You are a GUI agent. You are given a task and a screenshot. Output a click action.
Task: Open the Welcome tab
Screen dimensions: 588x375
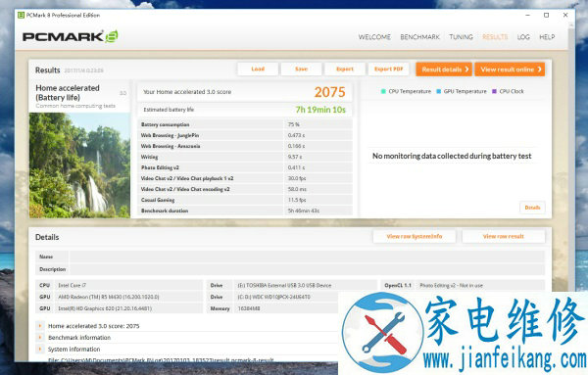click(374, 36)
